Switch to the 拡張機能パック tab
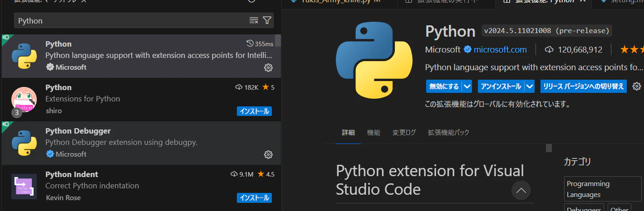Image resolution: width=644 pixels, height=211 pixels. click(448, 133)
